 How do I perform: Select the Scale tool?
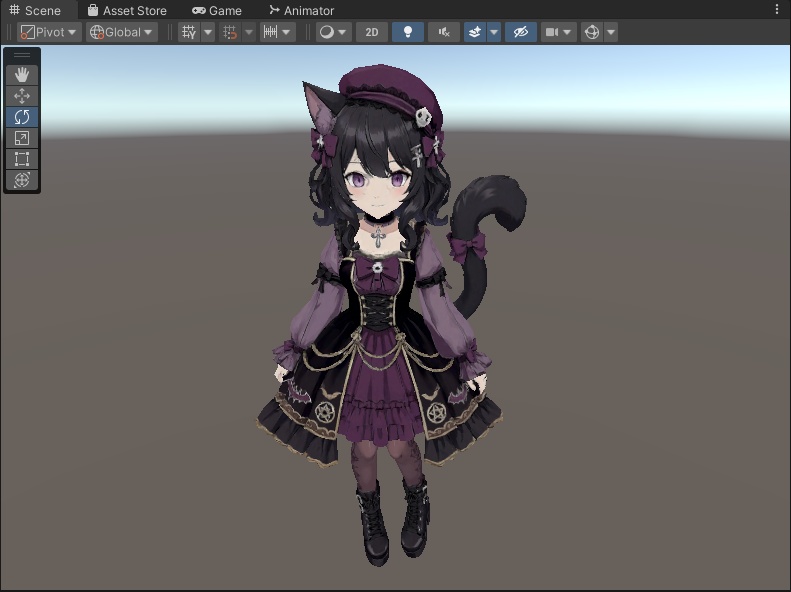(x=22, y=138)
